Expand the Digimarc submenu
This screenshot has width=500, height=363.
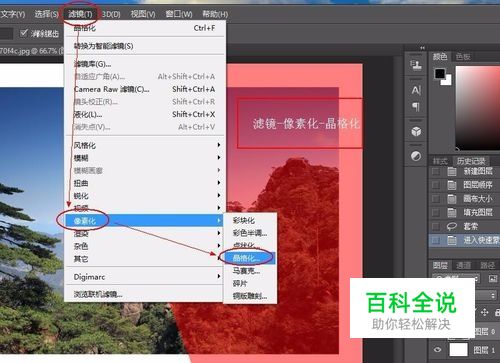145,277
